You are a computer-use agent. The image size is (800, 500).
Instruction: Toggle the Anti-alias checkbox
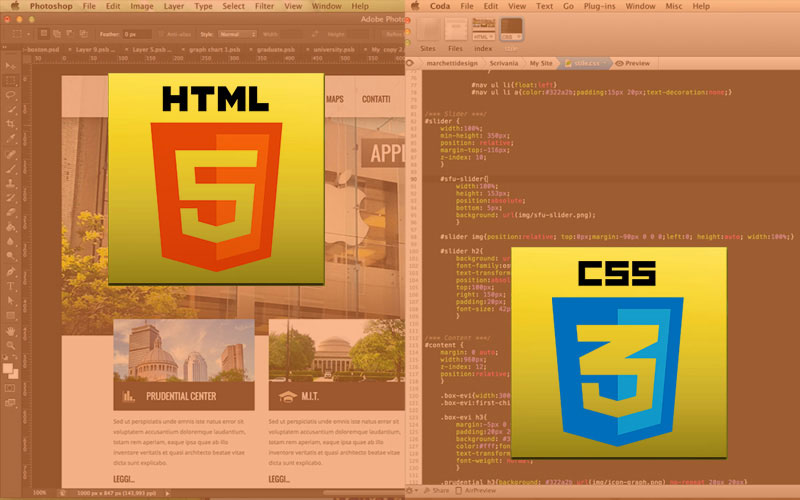(x=161, y=34)
